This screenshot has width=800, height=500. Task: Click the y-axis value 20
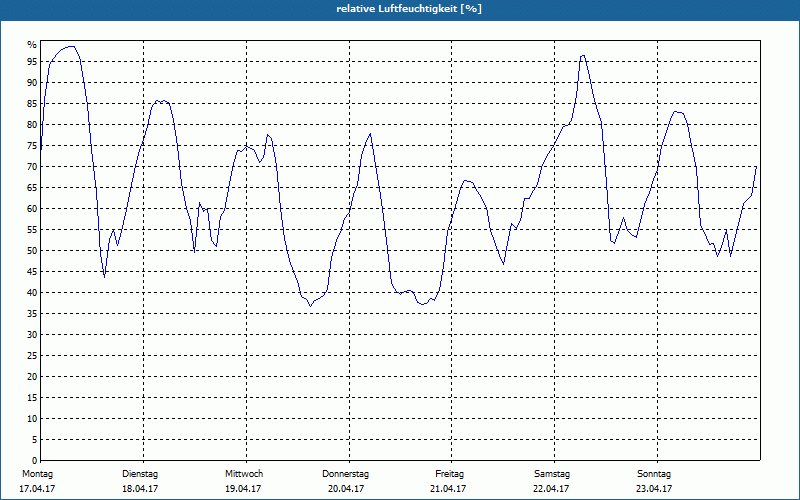click(32, 377)
